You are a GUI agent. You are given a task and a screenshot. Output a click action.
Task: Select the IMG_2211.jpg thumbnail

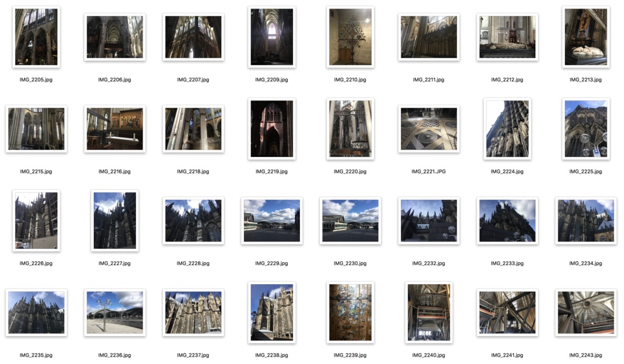429,37
